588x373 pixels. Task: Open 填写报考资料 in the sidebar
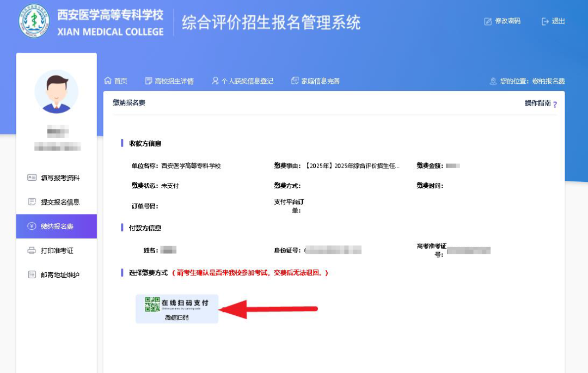60,178
